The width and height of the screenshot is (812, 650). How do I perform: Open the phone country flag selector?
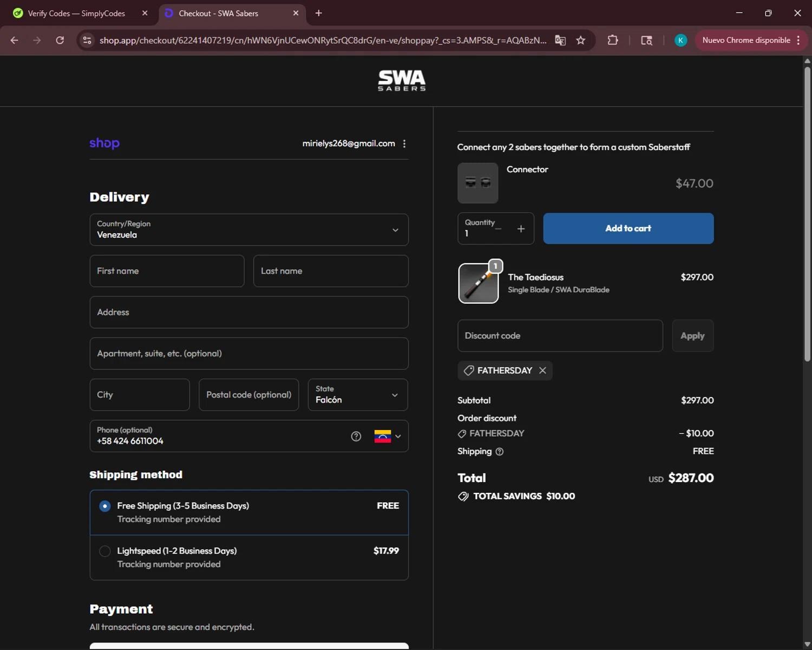pos(388,437)
